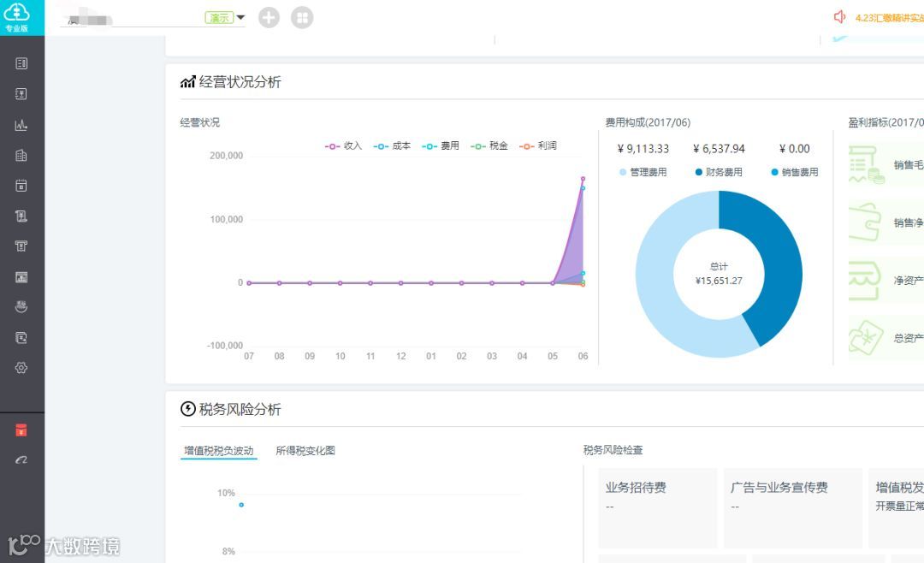The width and height of the screenshot is (924, 563).
Task: Click the speaker announcement icon
Action: click(840, 17)
